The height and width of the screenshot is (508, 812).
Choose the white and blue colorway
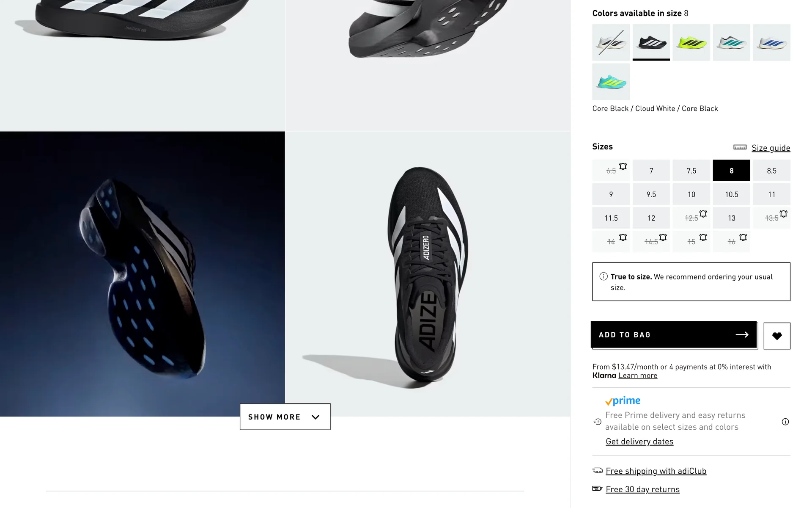coord(771,42)
